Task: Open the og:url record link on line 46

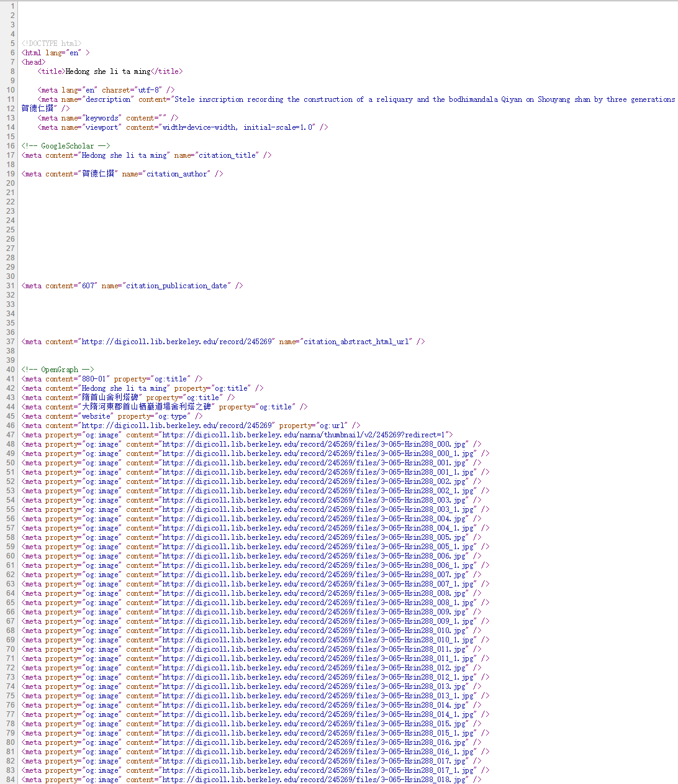Action: pos(177,426)
